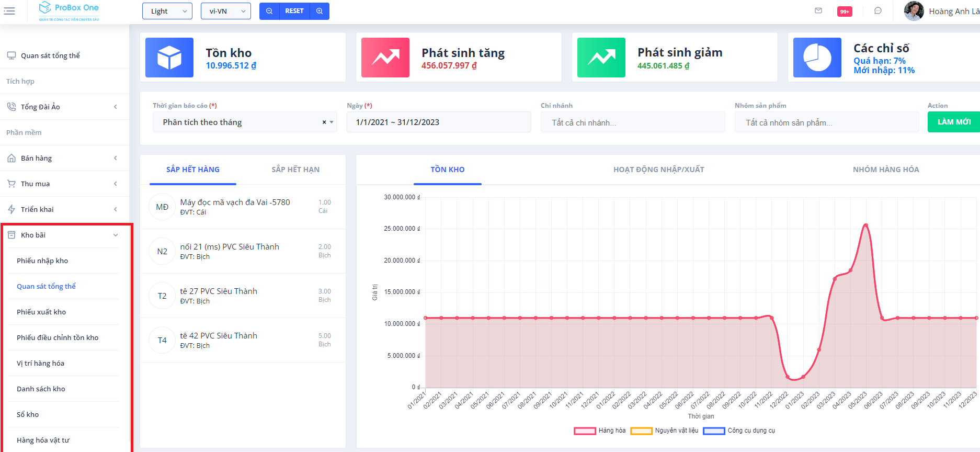Switch to the Tồn kho chart tab

tap(448, 169)
